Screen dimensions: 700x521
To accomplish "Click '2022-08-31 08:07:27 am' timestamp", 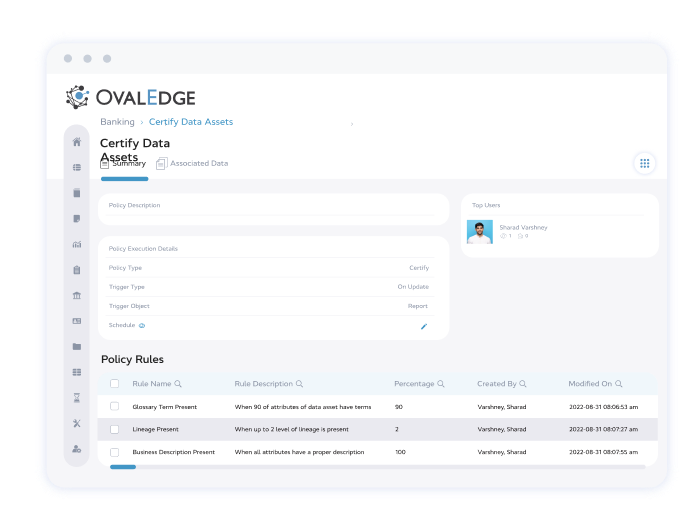I will (604, 429).
